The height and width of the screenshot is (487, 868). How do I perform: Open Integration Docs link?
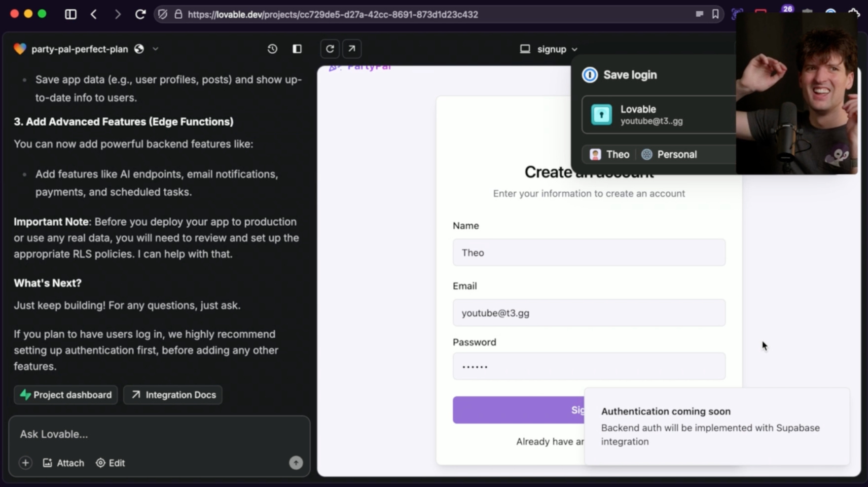click(x=173, y=395)
